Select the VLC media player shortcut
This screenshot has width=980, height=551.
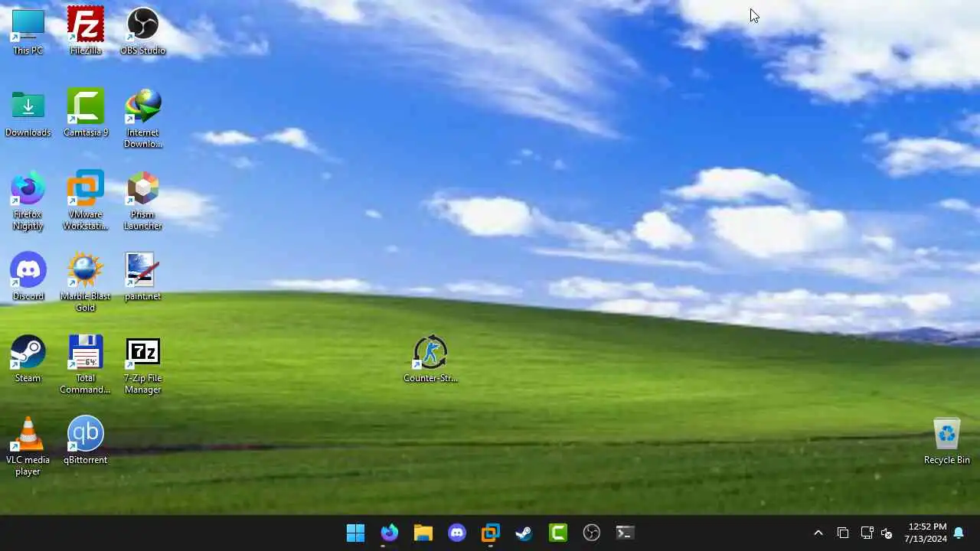tap(28, 446)
